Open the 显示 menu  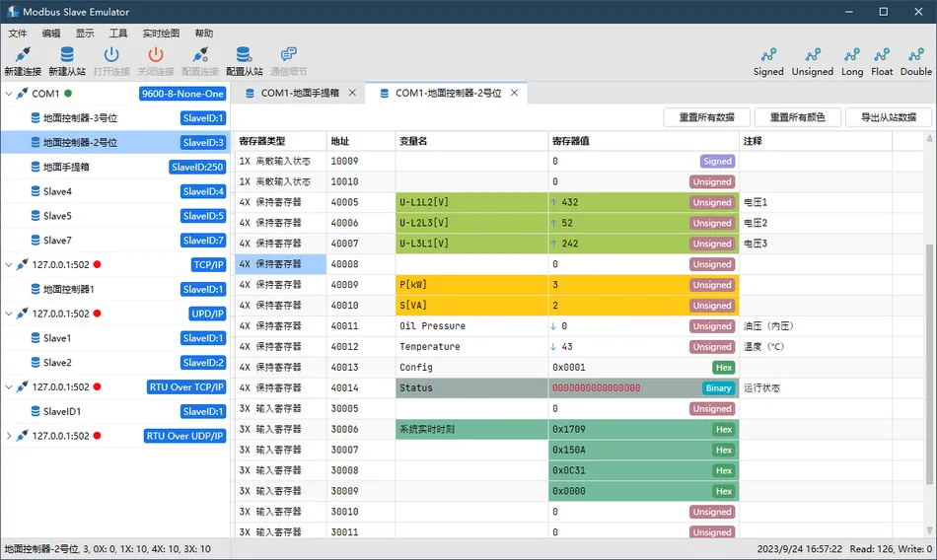click(x=84, y=33)
